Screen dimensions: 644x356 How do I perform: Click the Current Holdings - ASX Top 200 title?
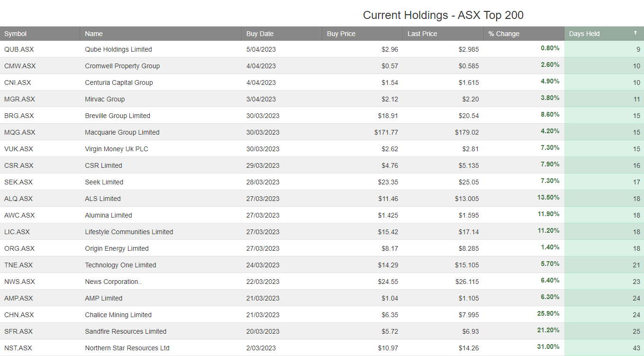point(443,15)
